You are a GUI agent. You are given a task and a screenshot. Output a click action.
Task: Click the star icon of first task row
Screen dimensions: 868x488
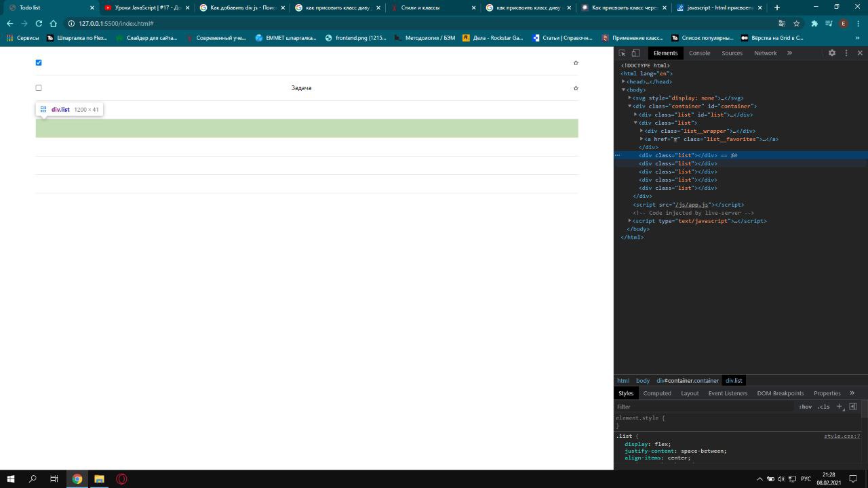576,62
